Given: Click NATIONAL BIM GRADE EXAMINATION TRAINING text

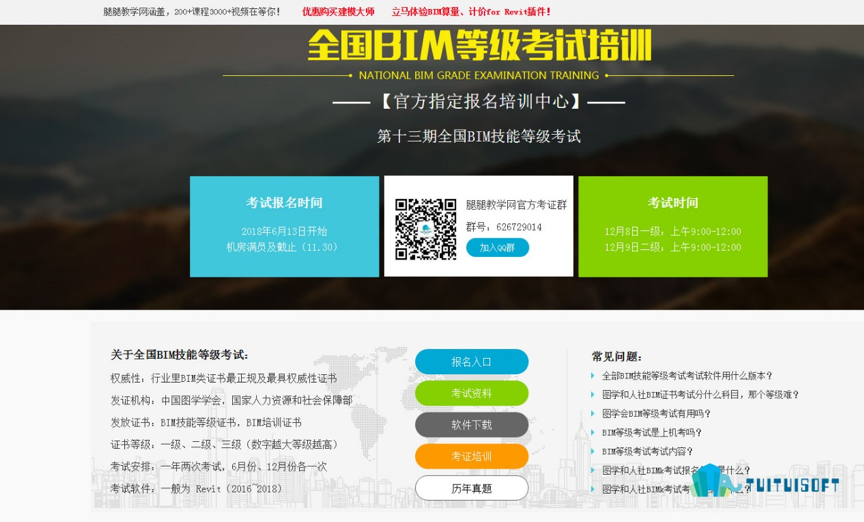Looking at the screenshot, I should [479, 76].
